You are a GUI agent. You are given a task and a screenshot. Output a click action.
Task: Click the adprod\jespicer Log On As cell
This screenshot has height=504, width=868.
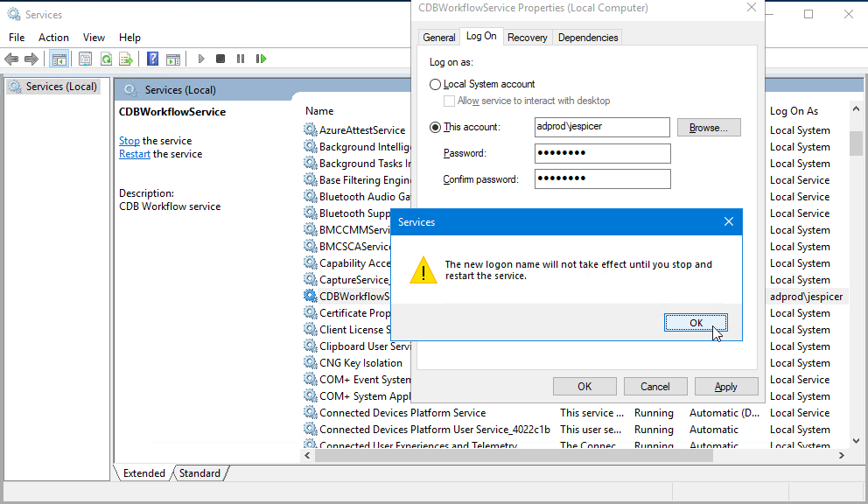tap(806, 297)
